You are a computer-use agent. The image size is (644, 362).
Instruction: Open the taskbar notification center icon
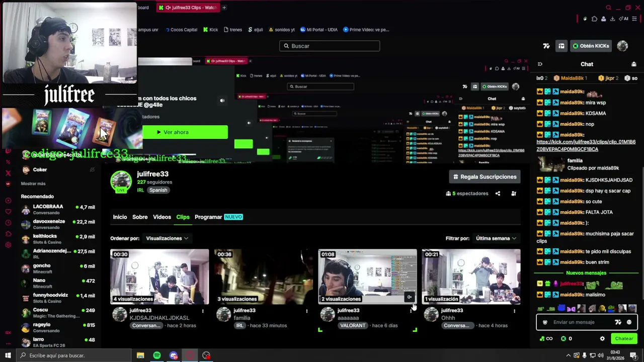tap(633, 355)
